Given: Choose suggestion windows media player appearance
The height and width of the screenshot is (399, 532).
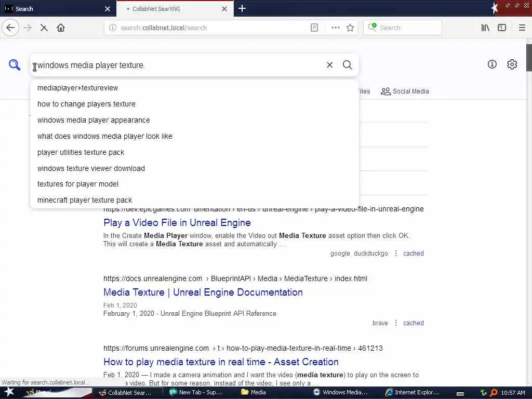Looking at the screenshot, I should tap(194, 120).
